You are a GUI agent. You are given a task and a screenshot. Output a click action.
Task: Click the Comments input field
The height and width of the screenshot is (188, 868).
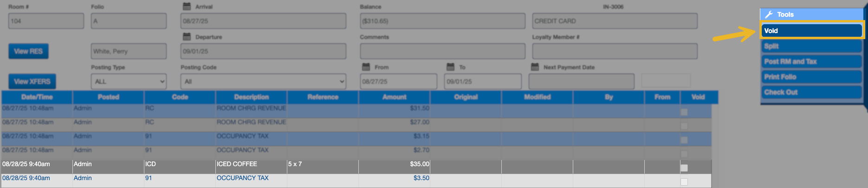[442, 51]
